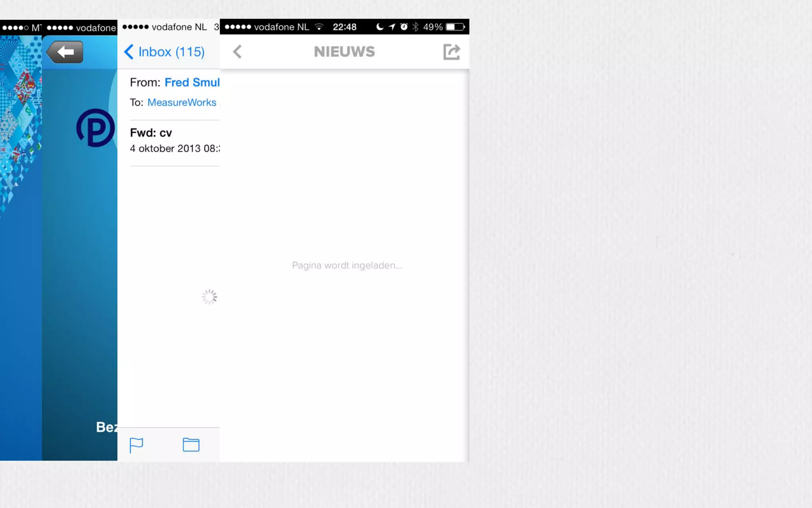Click the location services arrow icon
The width and height of the screenshot is (812, 508).
pyautogui.click(x=392, y=27)
